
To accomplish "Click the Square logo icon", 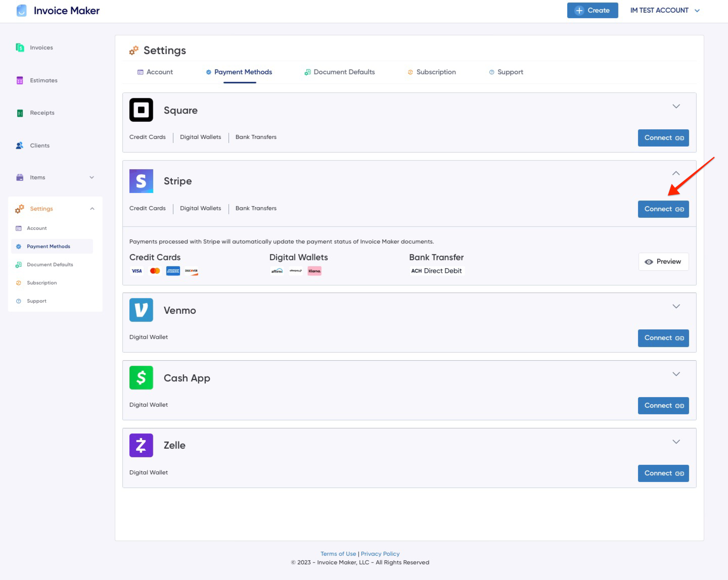I will point(141,110).
